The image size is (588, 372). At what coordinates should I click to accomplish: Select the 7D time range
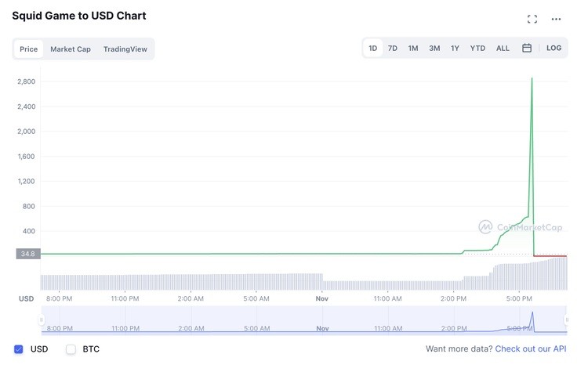coord(393,48)
